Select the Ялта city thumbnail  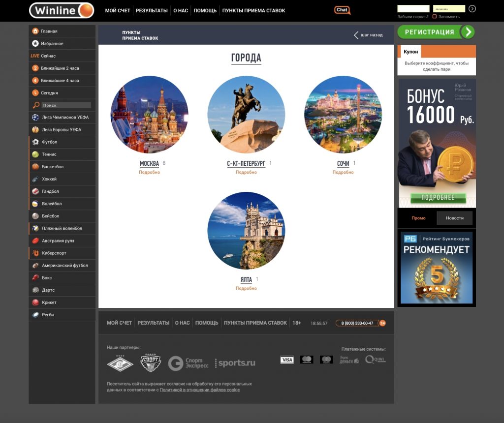point(246,231)
